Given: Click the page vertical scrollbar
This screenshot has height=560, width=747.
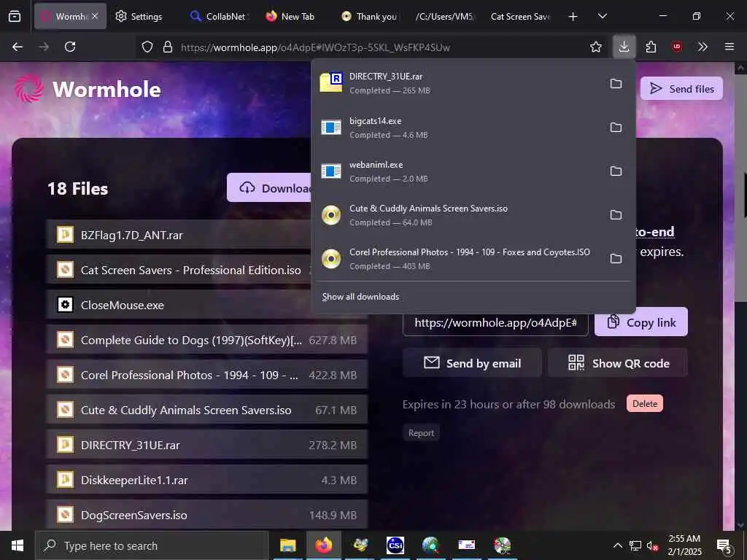Looking at the screenshot, I should 741,295.
